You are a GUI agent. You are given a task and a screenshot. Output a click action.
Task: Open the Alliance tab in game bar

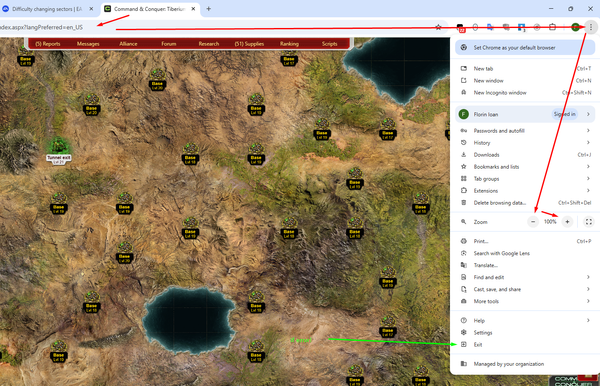click(x=128, y=44)
